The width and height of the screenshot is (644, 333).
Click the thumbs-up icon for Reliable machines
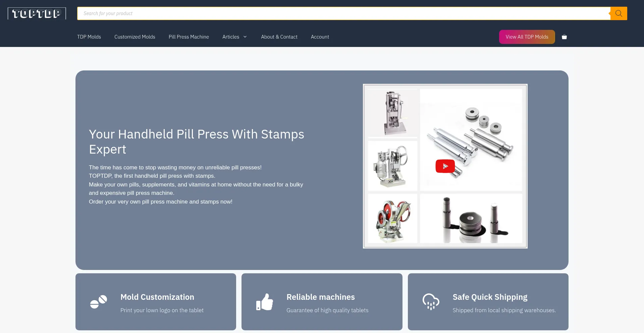265,302
